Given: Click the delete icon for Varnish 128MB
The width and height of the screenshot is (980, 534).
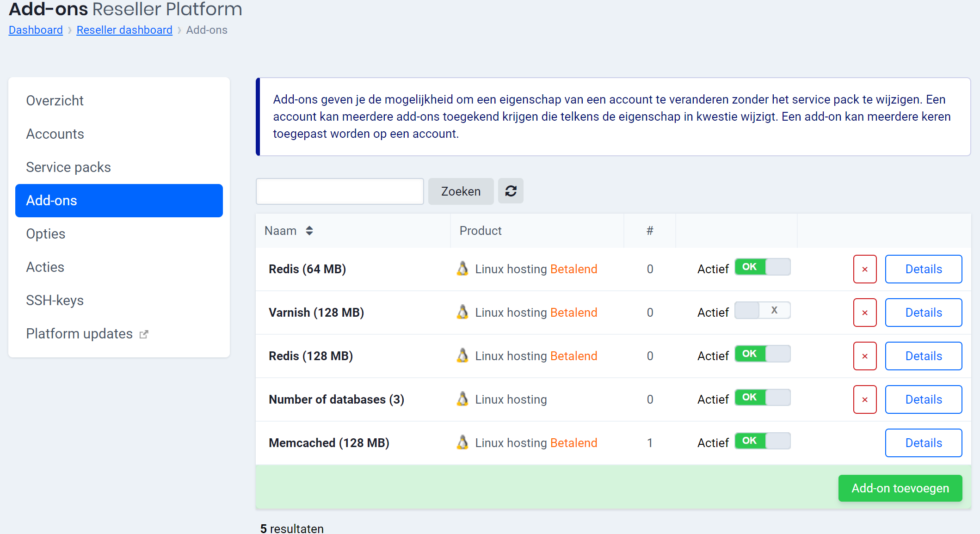Looking at the screenshot, I should [864, 312].
